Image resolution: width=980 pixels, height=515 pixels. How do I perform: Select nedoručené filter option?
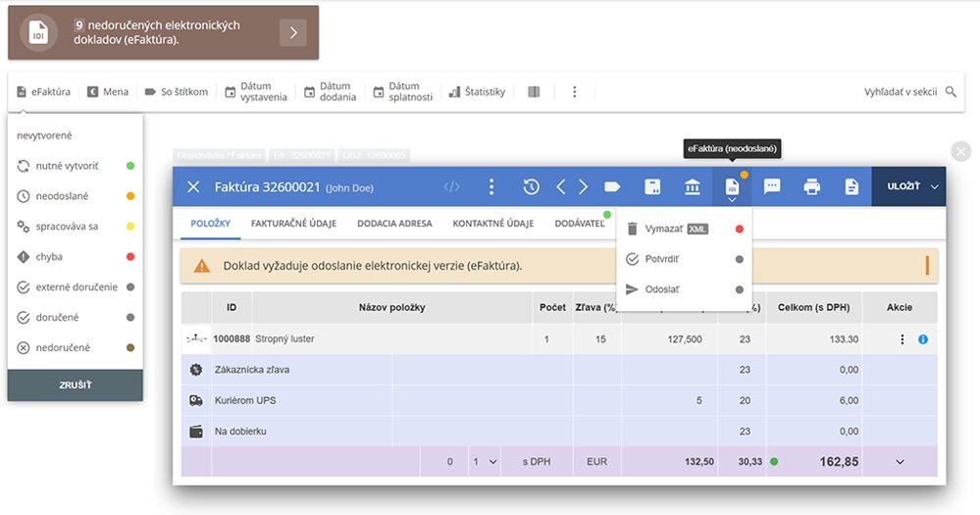(x=75, y=347)
